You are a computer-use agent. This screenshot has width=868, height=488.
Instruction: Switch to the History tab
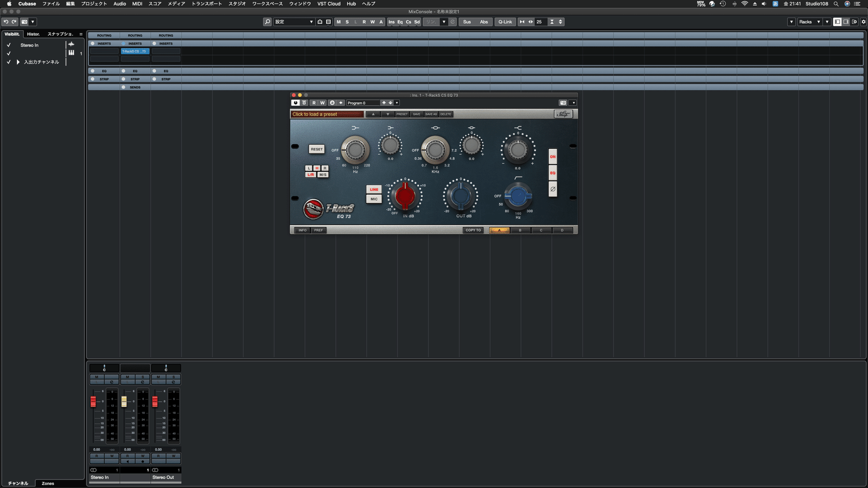pos(34,34)
